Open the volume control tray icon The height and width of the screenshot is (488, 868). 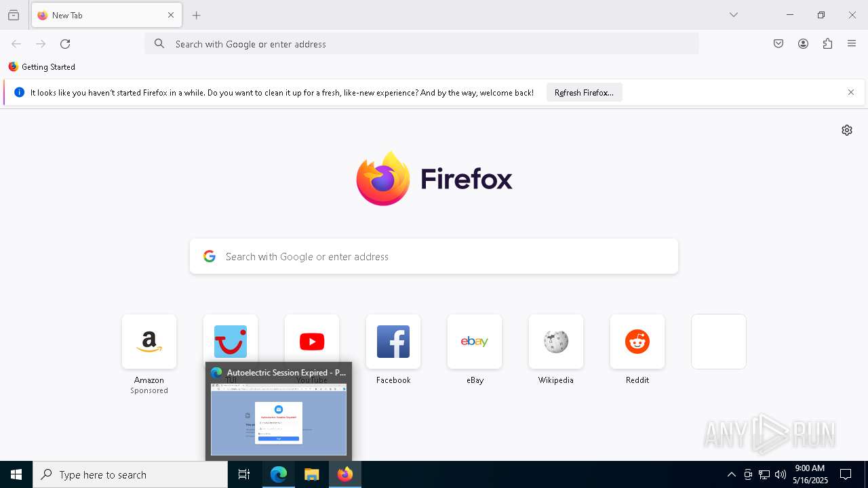[x=781, y=474]
